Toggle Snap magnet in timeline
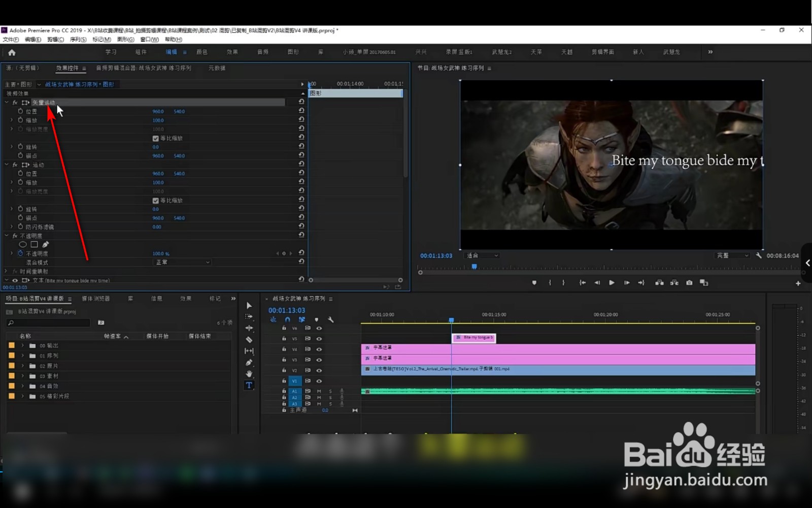The width and height of the screenshot is (812, 508). [x=287, y=320]
